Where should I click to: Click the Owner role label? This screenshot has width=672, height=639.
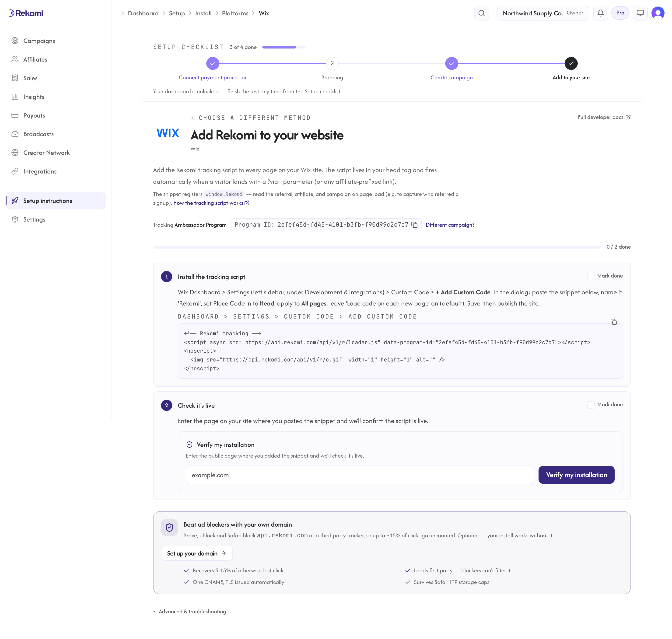pyautogui.click(x=575, y=13)
